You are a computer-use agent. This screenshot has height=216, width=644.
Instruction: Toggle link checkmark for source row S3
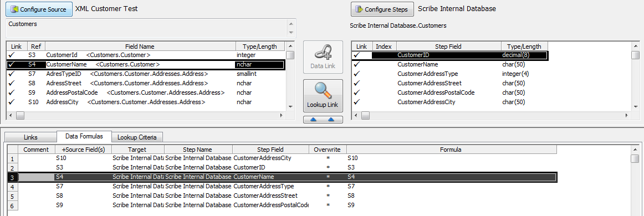pyautogui.click(x=12, y=55)
